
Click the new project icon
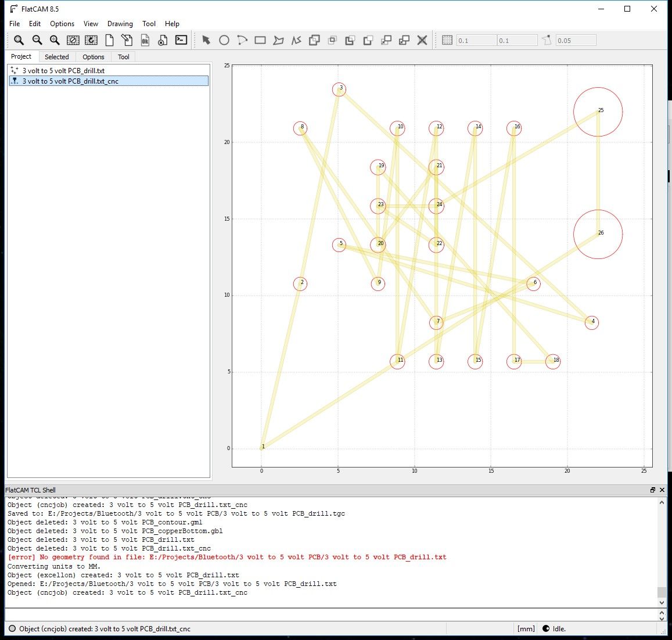click(109, 40)
